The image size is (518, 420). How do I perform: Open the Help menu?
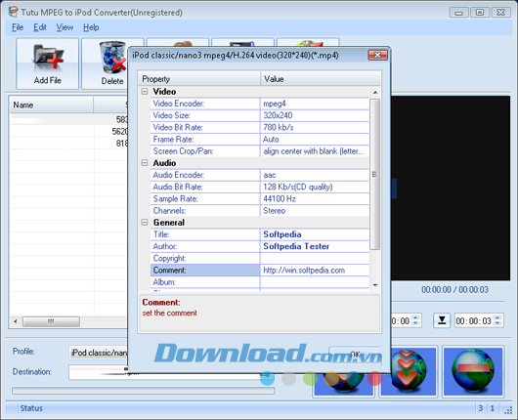click(x=91, y=27)
